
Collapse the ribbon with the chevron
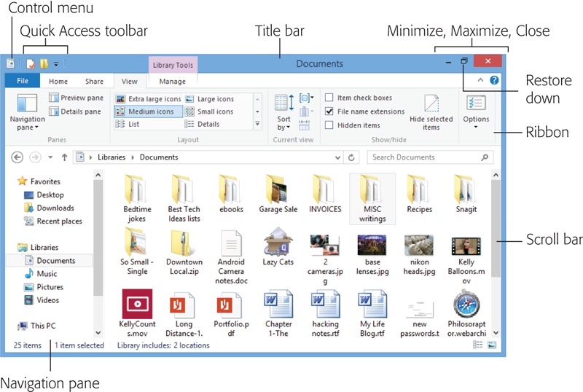[x=480, y=80]
